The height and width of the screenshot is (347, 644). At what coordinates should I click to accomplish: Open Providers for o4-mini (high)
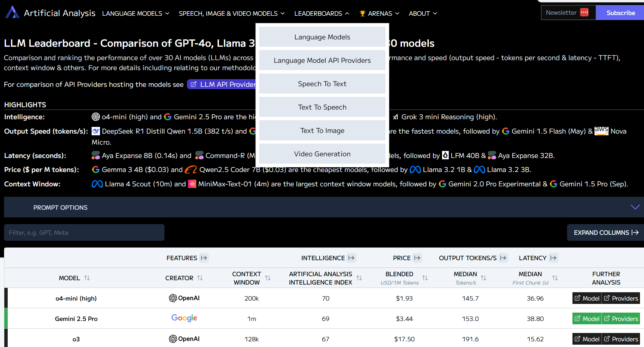point(621,298)
